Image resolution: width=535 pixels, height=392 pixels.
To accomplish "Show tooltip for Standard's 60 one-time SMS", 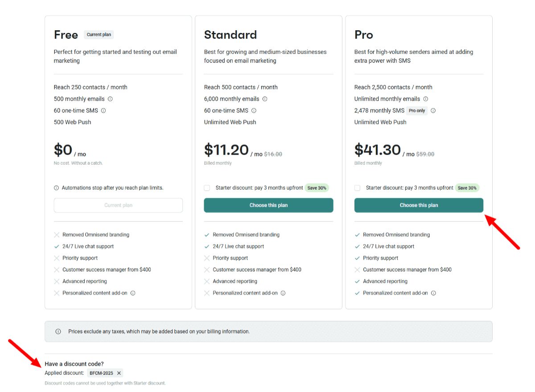I will click(x=253, y=110).
